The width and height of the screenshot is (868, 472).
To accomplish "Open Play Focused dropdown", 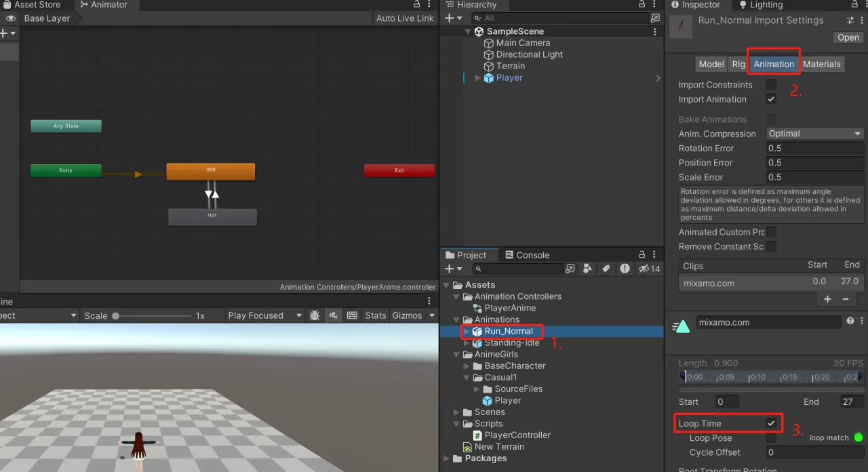I will (265, 315).
